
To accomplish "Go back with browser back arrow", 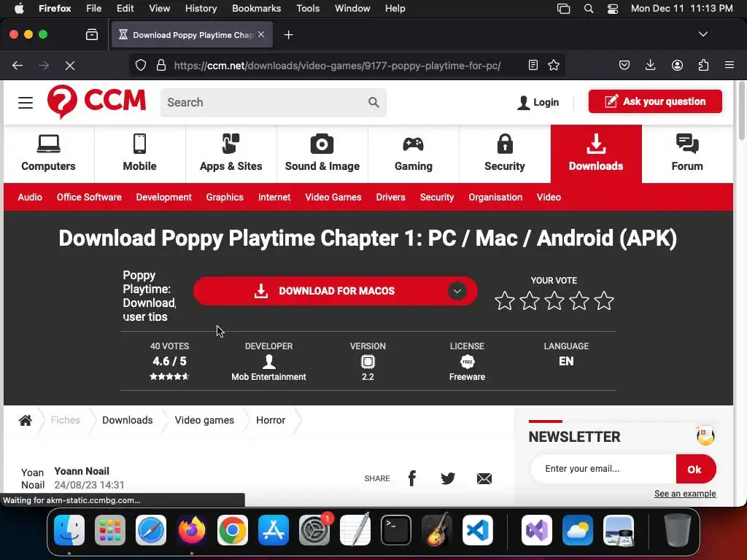I will [x=18, y=65].
